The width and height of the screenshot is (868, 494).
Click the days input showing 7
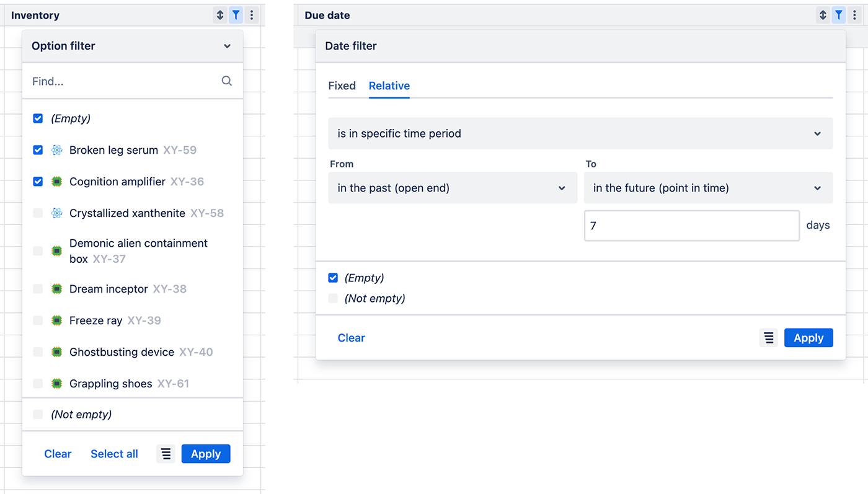(691, 225)
